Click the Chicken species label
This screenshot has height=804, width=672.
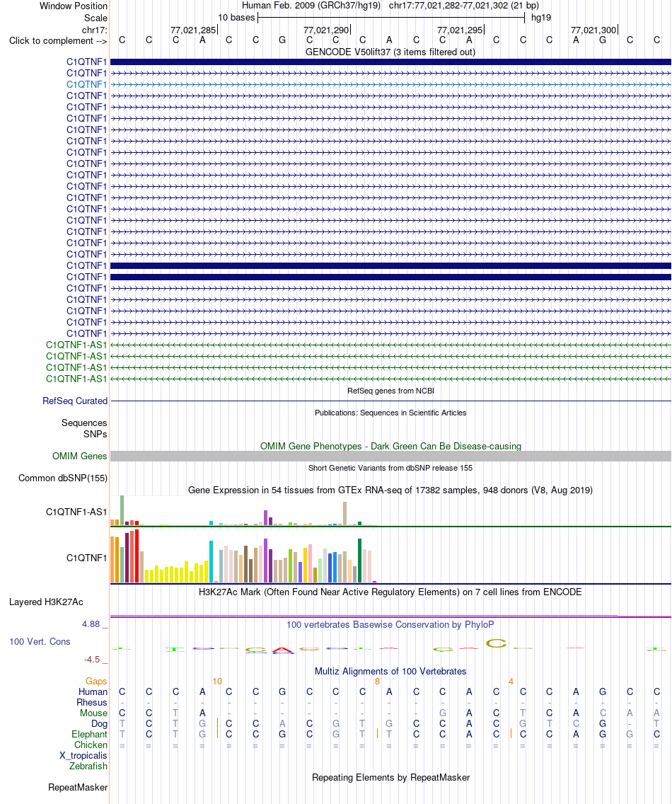91,745
